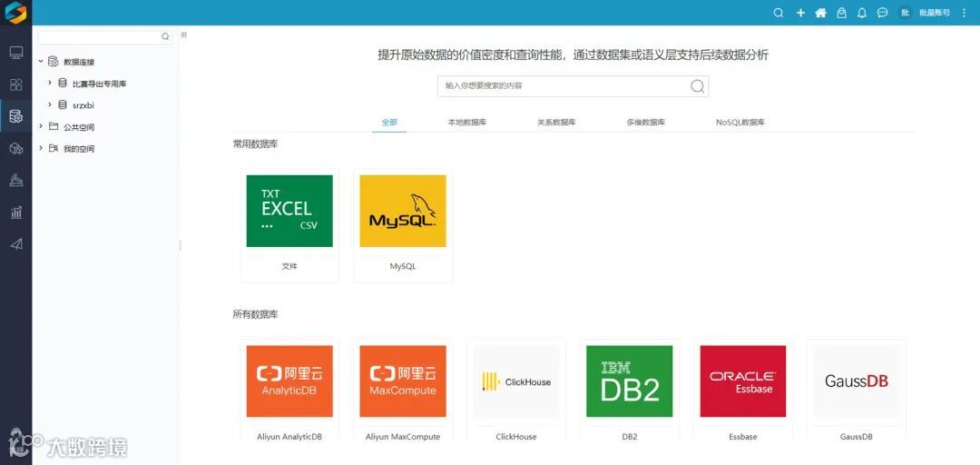The image size is (980, 465).
Task: Expand the srzxbi node arrow
Action: (x=50, y=105)
